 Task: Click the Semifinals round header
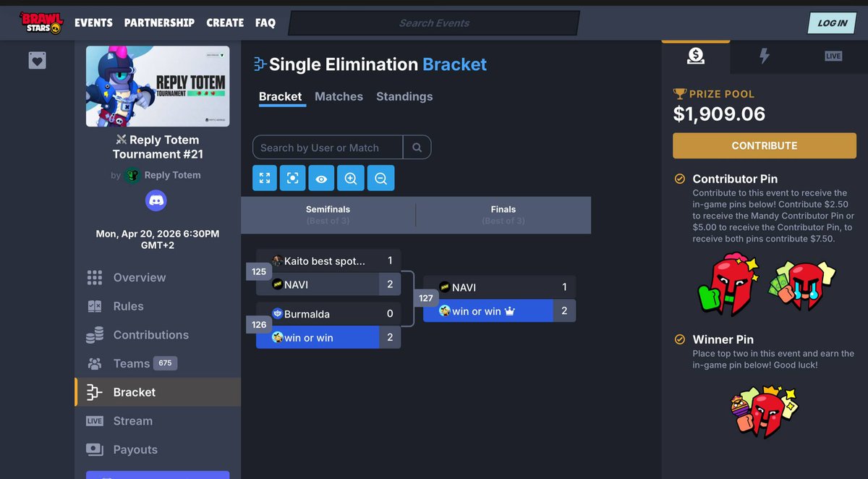328,215
